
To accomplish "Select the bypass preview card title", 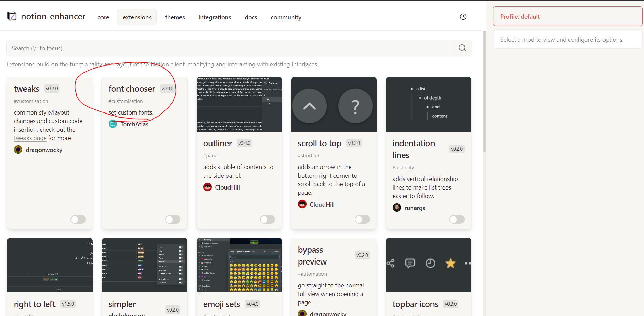I will [312, 255].
